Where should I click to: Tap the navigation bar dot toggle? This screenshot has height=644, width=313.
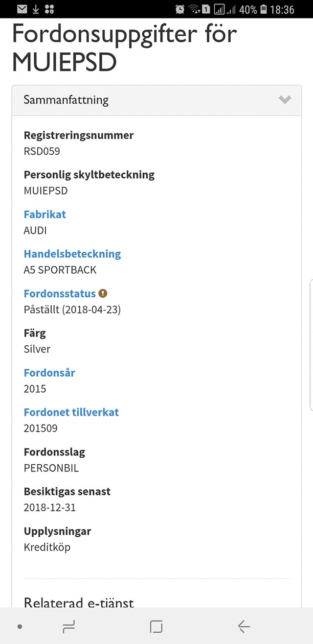(20, 626)
